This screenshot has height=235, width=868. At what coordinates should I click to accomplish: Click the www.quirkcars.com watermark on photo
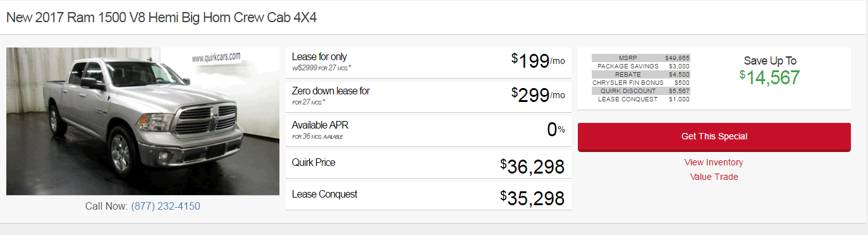[x=216, y=58]
